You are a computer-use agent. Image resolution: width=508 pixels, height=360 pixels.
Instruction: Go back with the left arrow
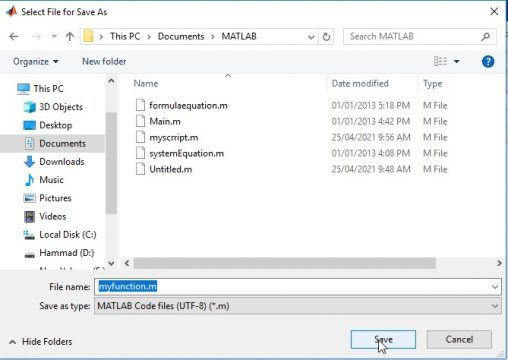[x=14, y=36]
